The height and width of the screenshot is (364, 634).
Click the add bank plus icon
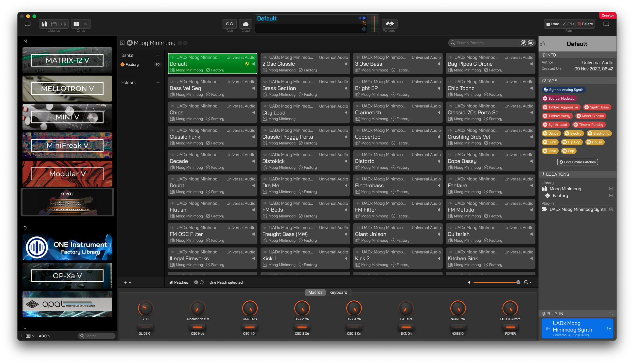pos(158,55)
